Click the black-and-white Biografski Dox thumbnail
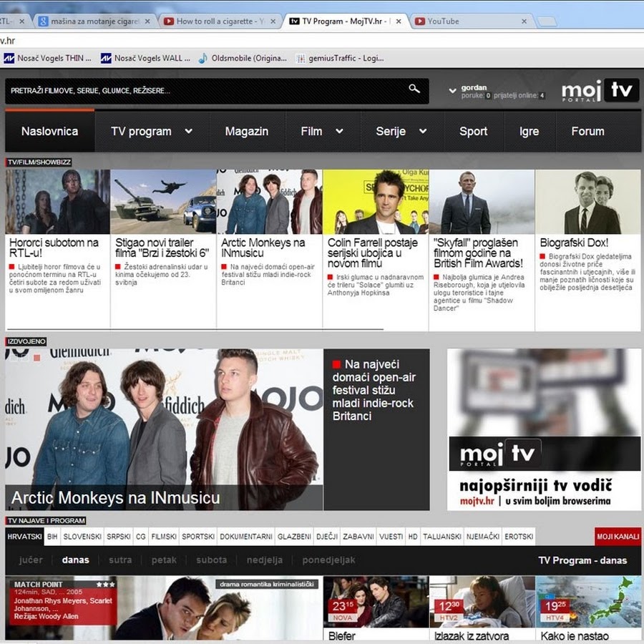The width and height of the screenshot is (644, 644). pyautogui.click(x=587, y=202)
